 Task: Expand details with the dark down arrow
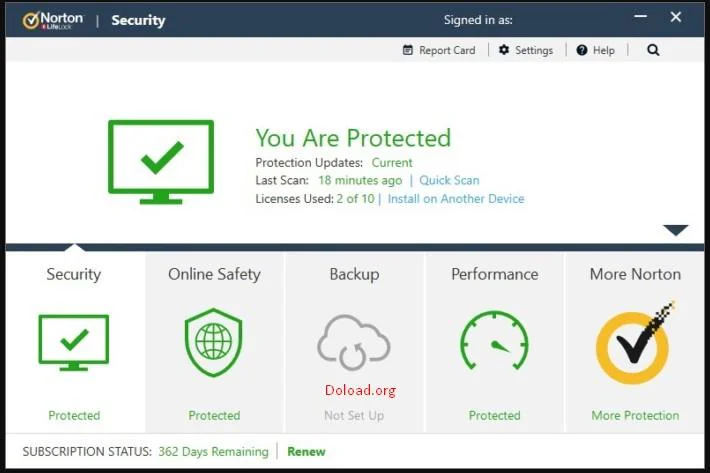(x=676, y=230)
